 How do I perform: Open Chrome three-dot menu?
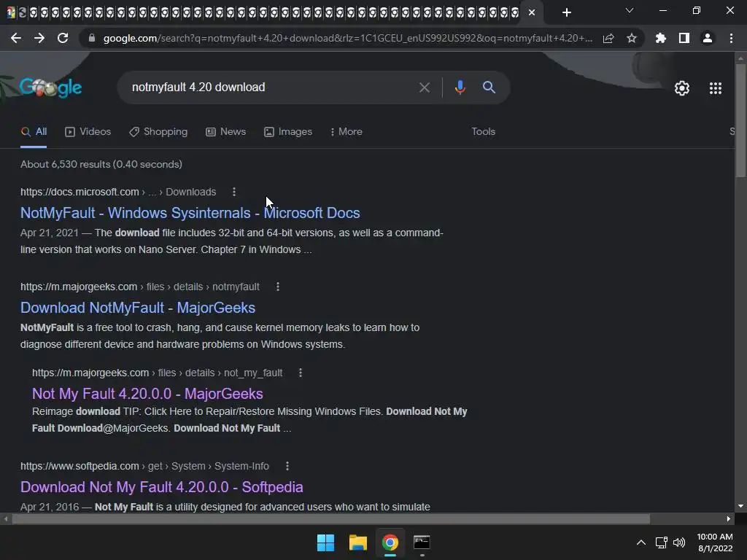pos(731,38)
